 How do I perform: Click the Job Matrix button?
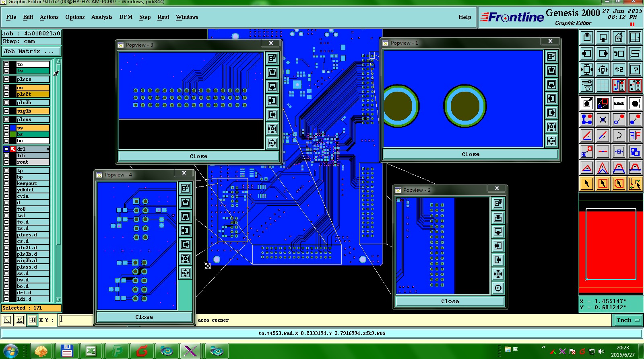point(31,51)
